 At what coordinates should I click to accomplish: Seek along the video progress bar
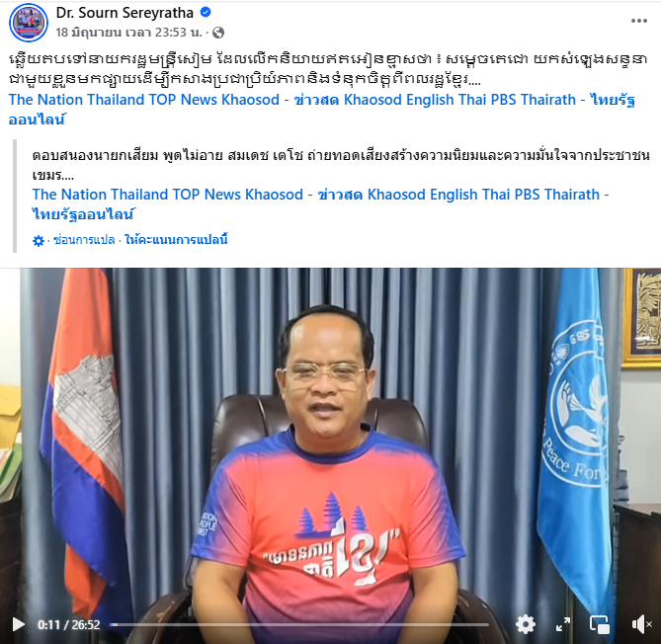click(x=299, y=624)
